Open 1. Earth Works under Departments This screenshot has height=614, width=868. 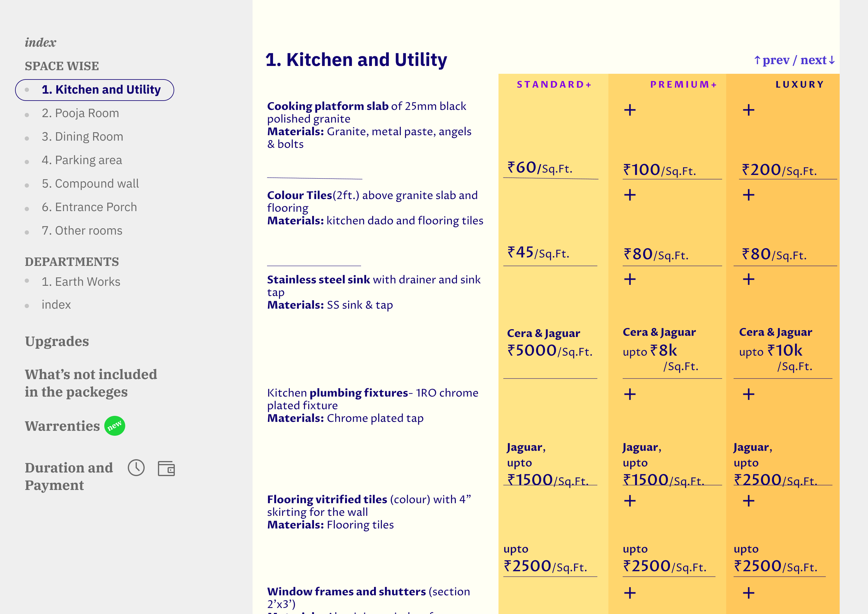pos(81,282)
